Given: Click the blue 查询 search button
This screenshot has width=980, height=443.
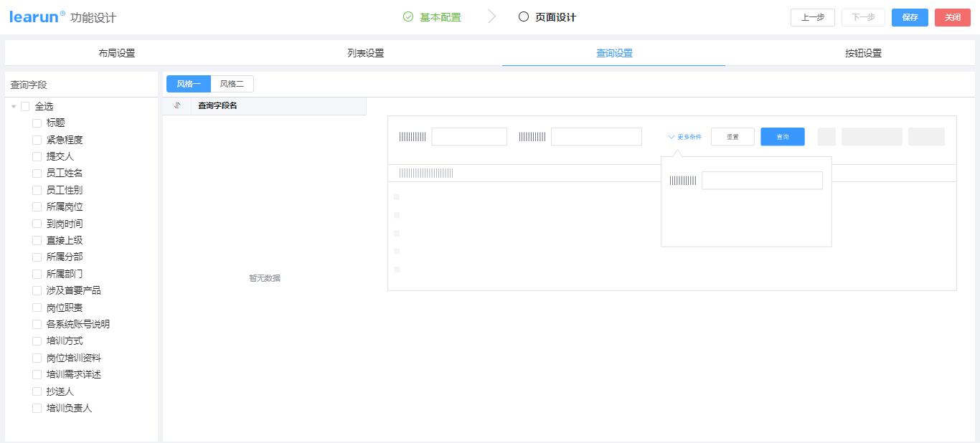Looking at the screenshot, I should click(782, 136).
